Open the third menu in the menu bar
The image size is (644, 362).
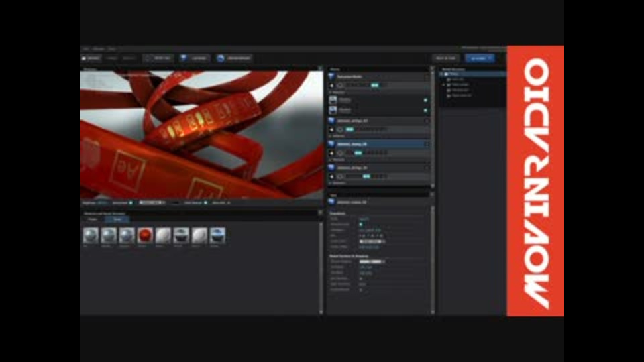(112, 49)
